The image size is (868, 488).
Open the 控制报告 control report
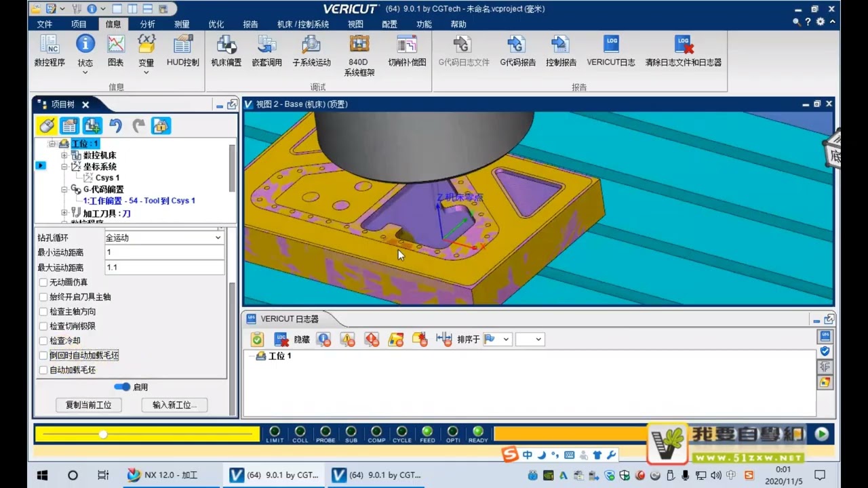561,51
